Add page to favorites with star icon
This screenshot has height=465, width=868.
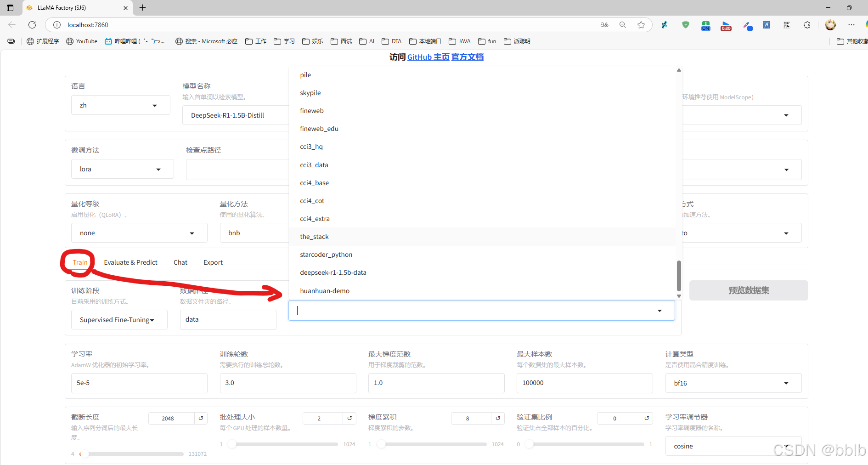(641, 25)
